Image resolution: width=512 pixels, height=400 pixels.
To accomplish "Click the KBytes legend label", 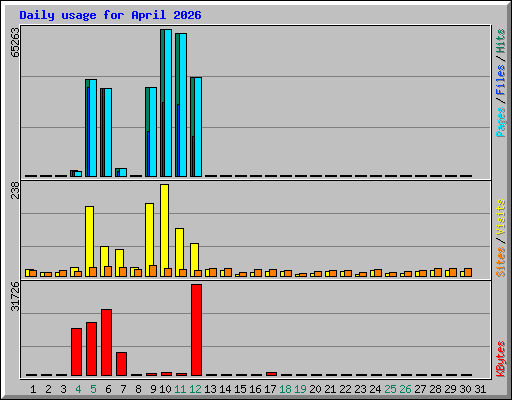I will point(501,359).
